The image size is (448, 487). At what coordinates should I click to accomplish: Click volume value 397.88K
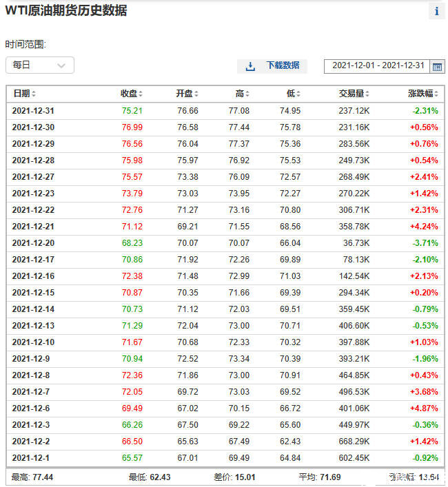354,342
